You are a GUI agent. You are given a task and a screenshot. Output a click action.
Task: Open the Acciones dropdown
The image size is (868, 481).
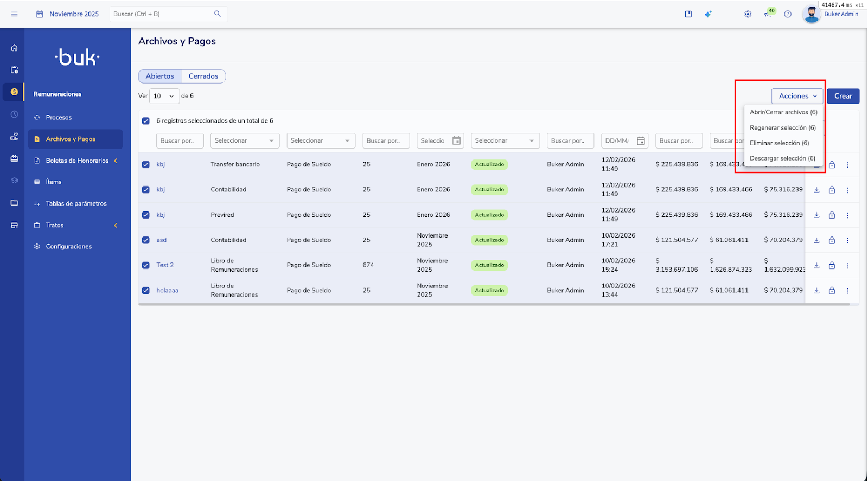(x=797, y=96)
